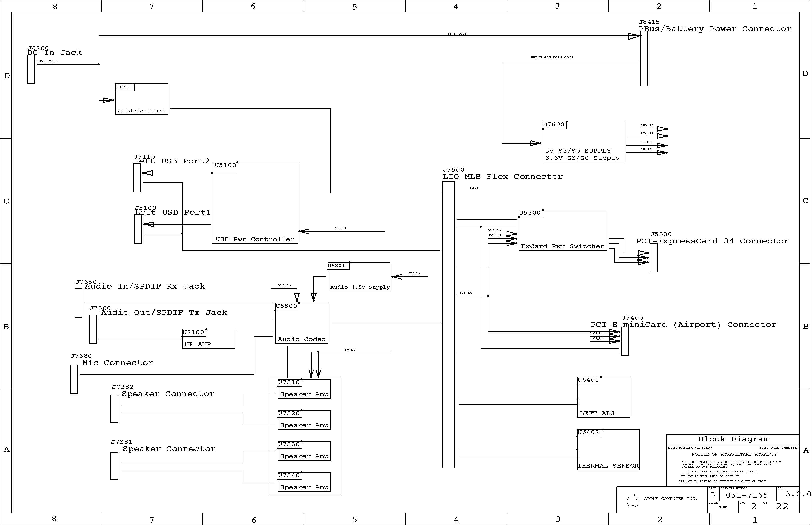
Task: Click the J5110 Left USB Port2 symbol
Action: pos(137,178)
